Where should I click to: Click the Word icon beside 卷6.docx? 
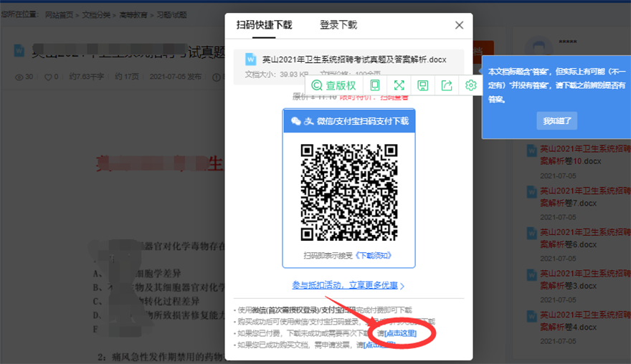pos(531,234)
